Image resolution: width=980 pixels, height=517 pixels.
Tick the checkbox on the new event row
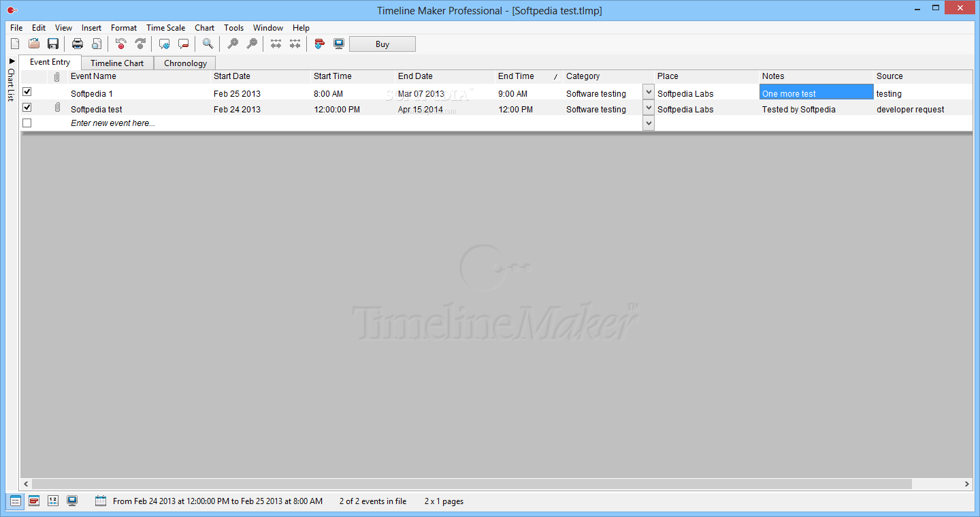click(27, 123)
